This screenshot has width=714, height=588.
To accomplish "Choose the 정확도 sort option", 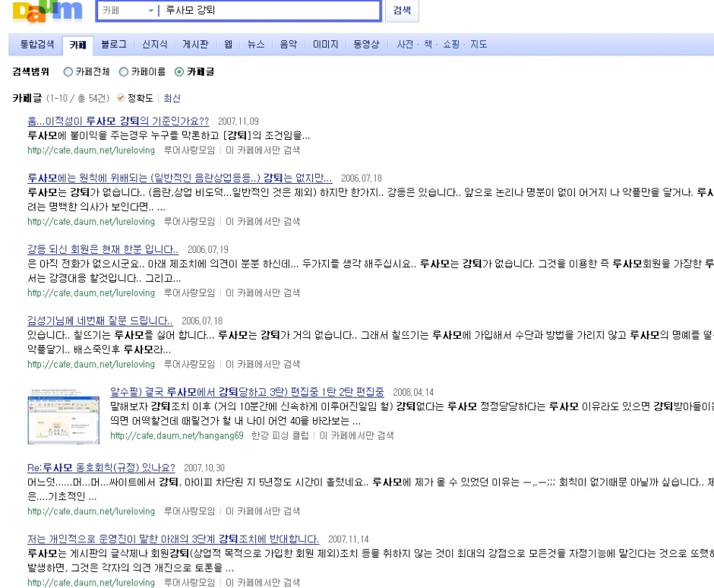I will [x=135, y=98].
